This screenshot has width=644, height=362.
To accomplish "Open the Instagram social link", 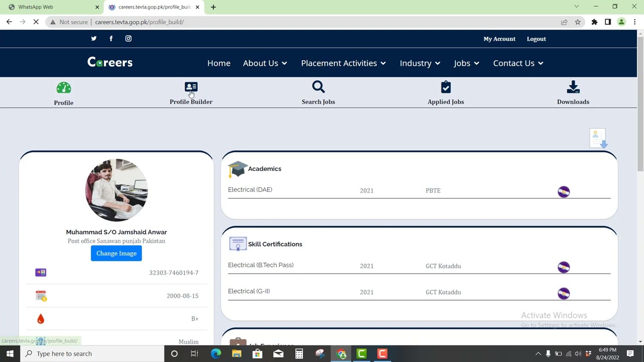I will click(x=128, y=39).
